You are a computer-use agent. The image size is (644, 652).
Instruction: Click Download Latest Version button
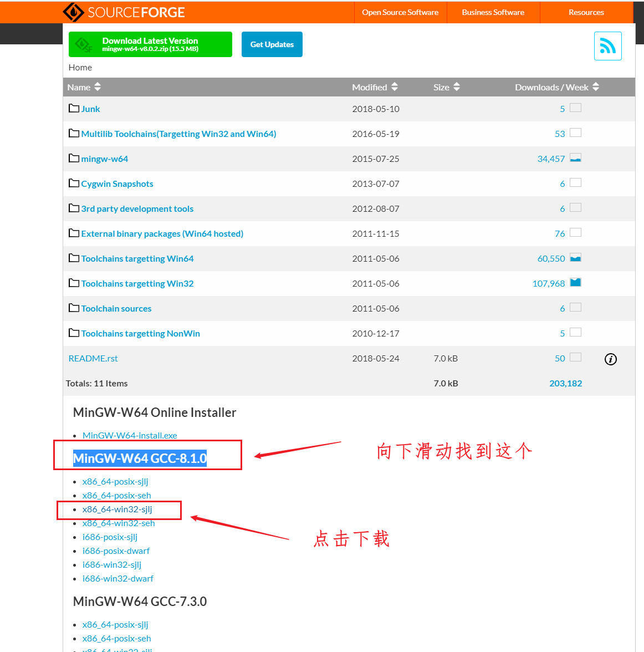(151, 44)
